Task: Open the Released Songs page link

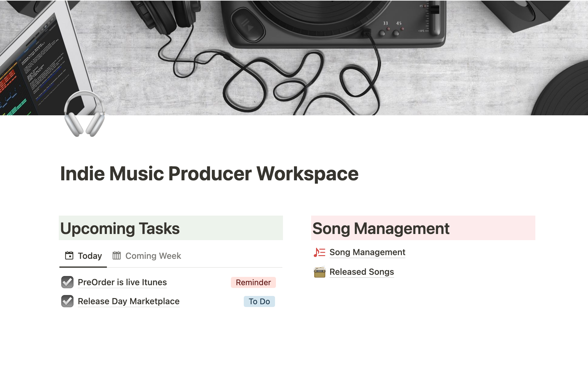Action: tap(361, 272)
